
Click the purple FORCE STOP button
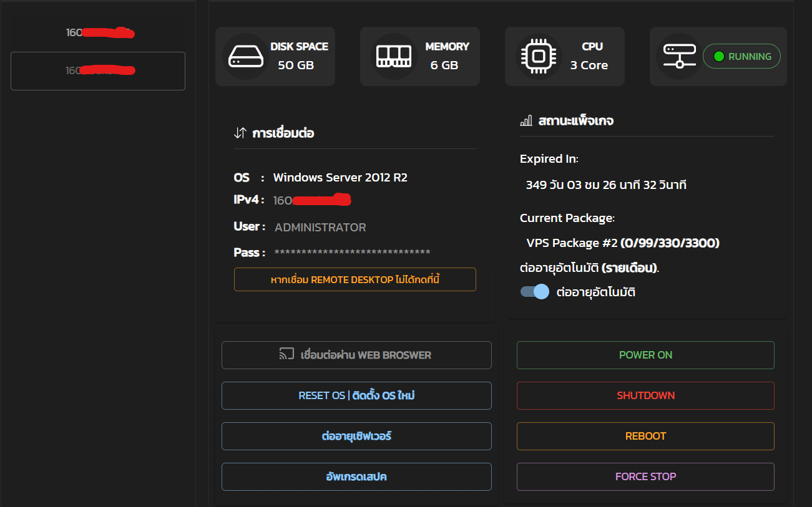click(x=645, y=476)
